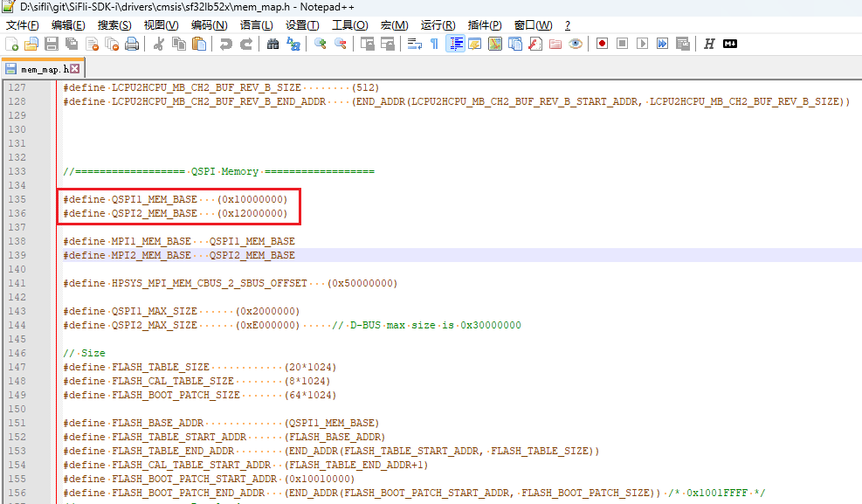Screen dimensions: 862x504
Task: Run macro multiple times icon
Action: coord(663,44)
